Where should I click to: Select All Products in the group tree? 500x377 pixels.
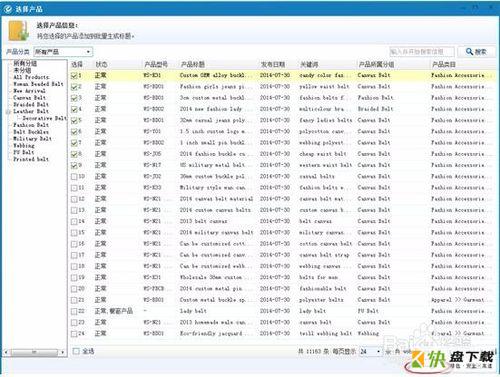[x=31, y=77]
